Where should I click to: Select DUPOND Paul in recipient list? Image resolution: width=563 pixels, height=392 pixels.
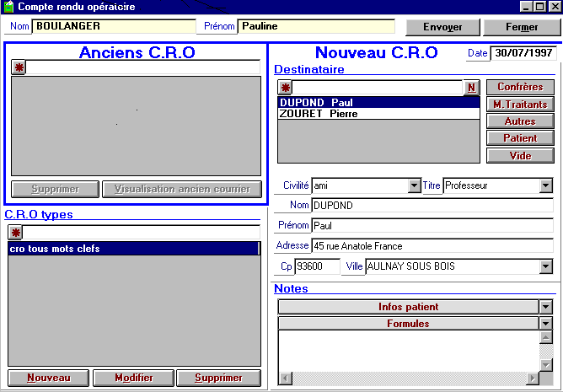coord(378,102)
